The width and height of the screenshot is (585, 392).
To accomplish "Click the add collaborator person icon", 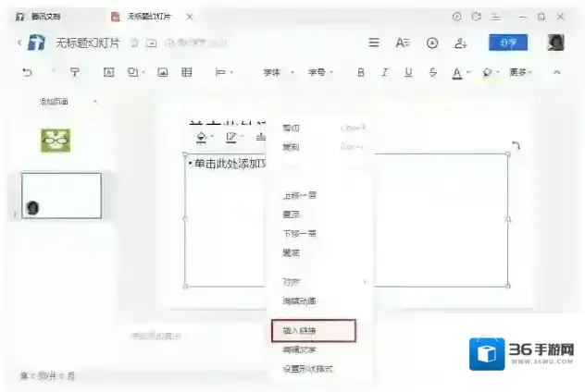I will (461, 43).
